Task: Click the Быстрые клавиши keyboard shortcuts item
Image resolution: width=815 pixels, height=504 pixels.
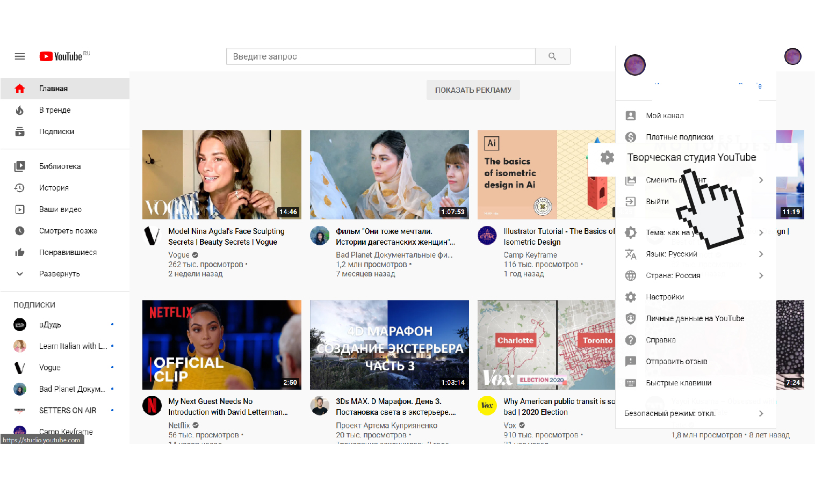Action: click(678, 383)
